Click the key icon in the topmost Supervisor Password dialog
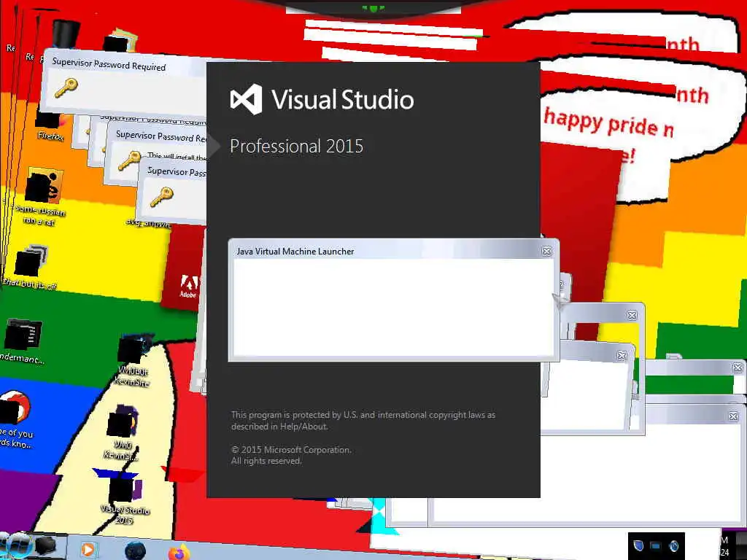This screenshot has height=560, width=747. click(66, 87)
